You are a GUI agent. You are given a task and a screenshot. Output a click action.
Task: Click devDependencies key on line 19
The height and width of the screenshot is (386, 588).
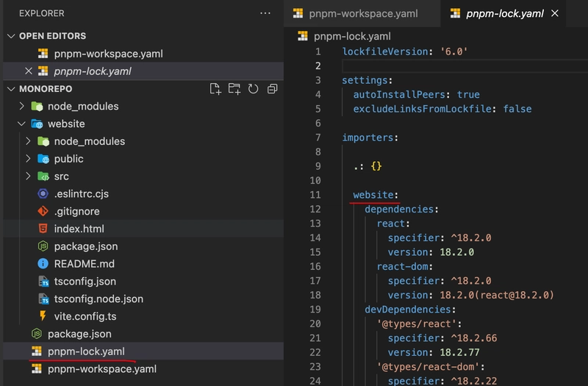tap(408, 310)
